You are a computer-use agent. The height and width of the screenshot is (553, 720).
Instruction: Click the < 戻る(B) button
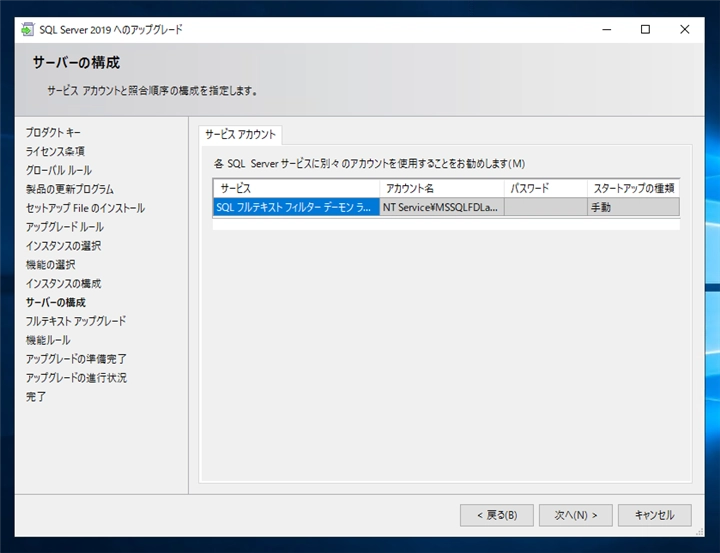(x=497, y=515)
